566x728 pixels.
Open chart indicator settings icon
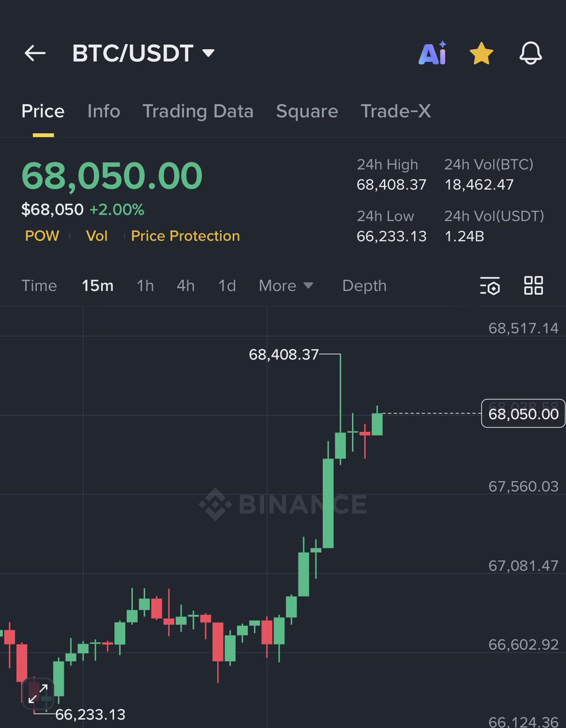point(490,286)
